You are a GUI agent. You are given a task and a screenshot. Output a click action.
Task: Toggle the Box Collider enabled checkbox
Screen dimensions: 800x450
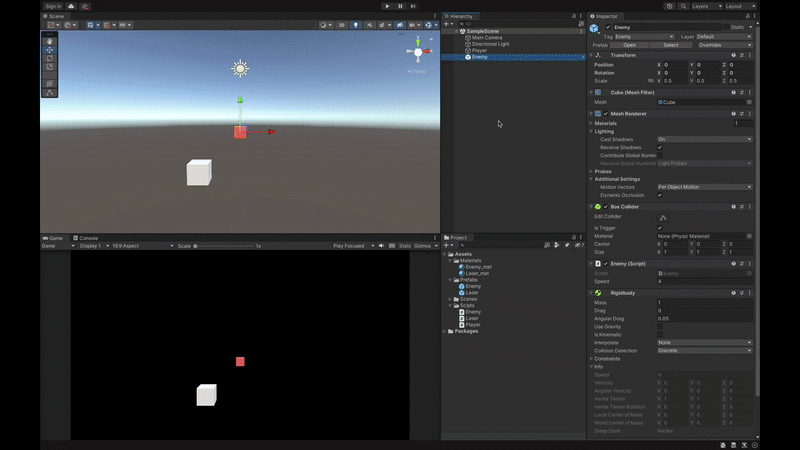pyautogui.click(x=606, y=207)
